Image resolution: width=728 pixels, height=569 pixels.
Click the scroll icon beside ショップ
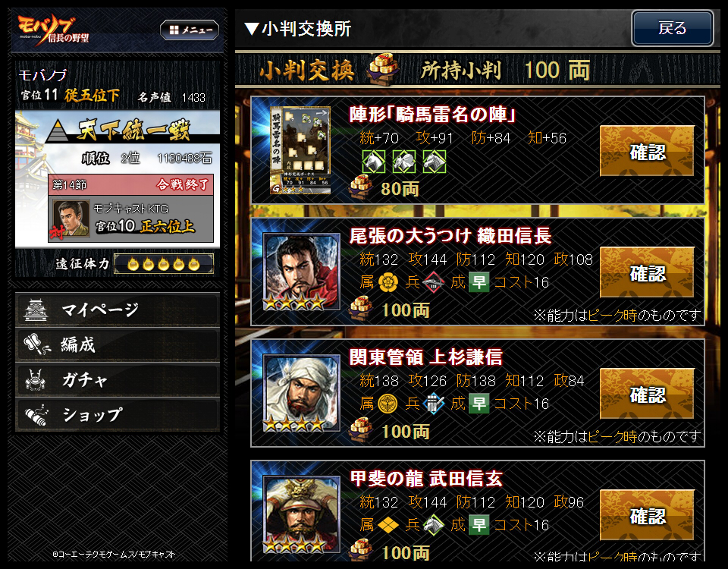[36, 415]
